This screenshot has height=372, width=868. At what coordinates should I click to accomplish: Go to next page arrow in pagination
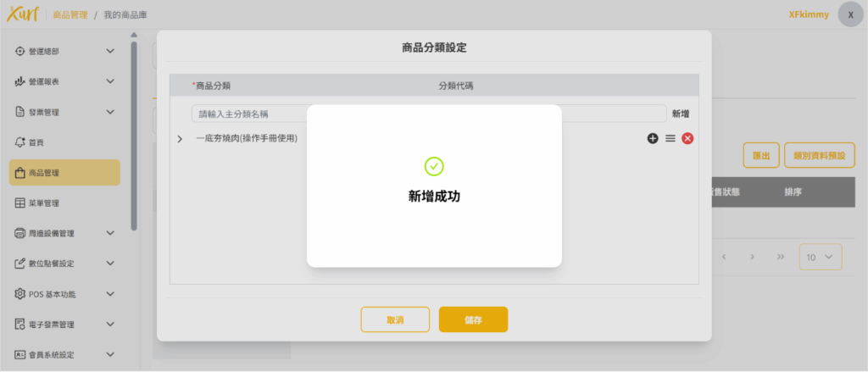(x=752, y=256)
